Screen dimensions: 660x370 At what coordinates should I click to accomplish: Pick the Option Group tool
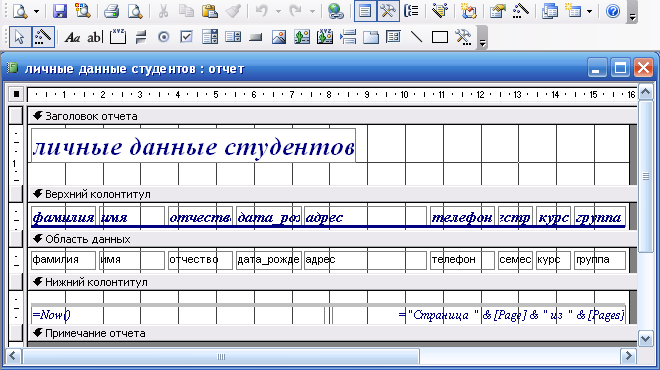click(x=118, y=37)
